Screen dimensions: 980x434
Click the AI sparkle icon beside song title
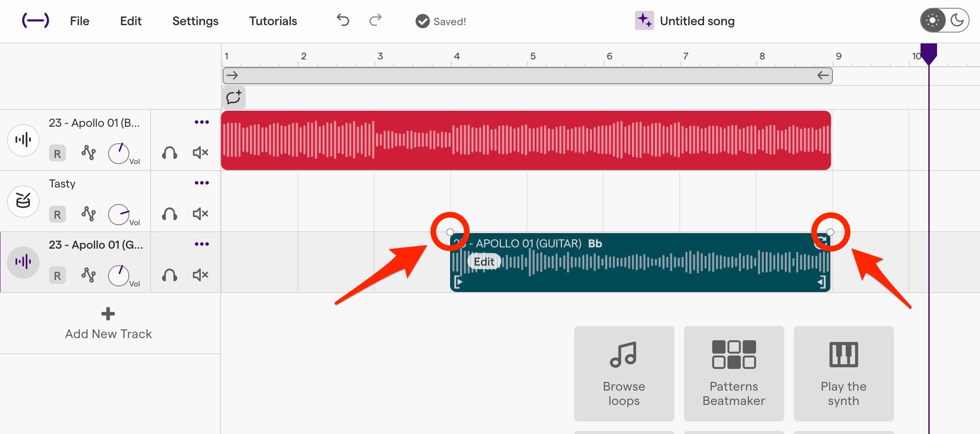click(x=644, y=21)
